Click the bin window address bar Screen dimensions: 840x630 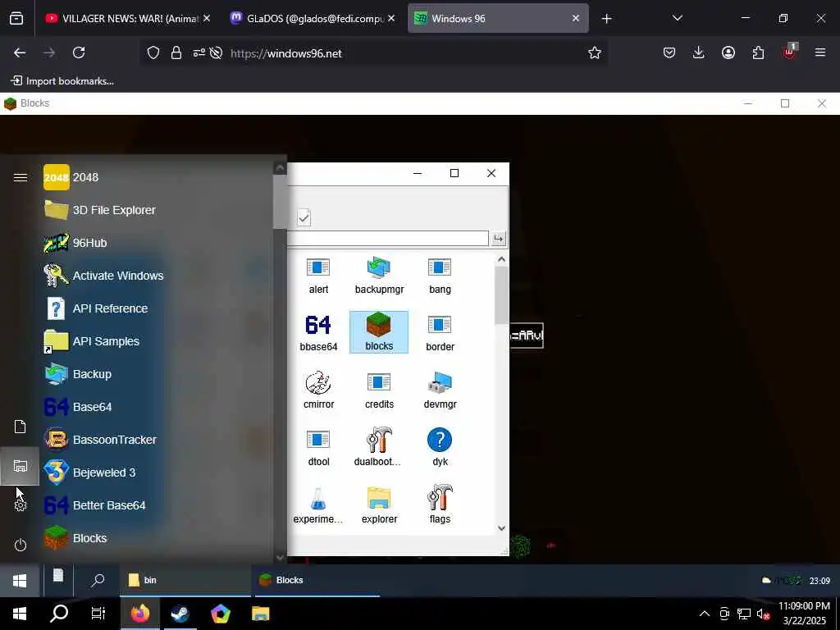tap(388, 239)
